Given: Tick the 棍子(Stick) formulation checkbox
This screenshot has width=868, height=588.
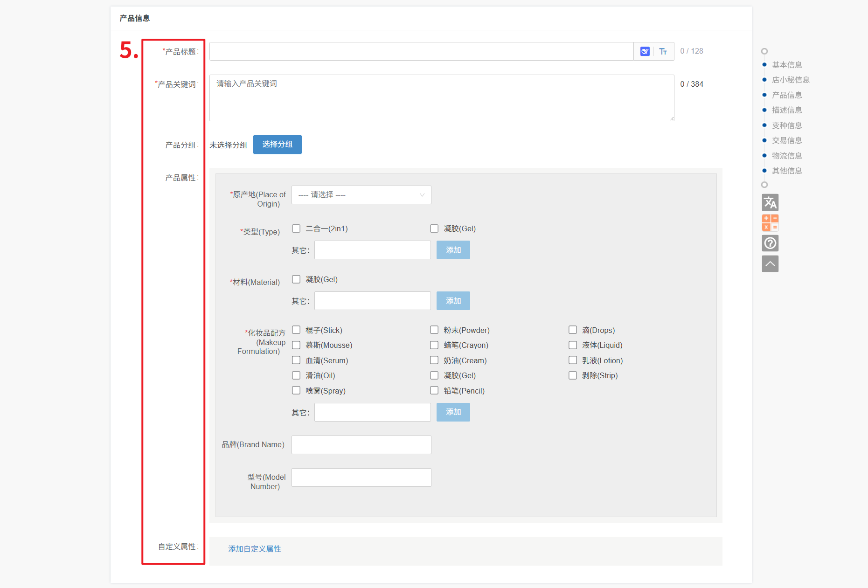Looking at the screenshot, I should pos(296,330).
